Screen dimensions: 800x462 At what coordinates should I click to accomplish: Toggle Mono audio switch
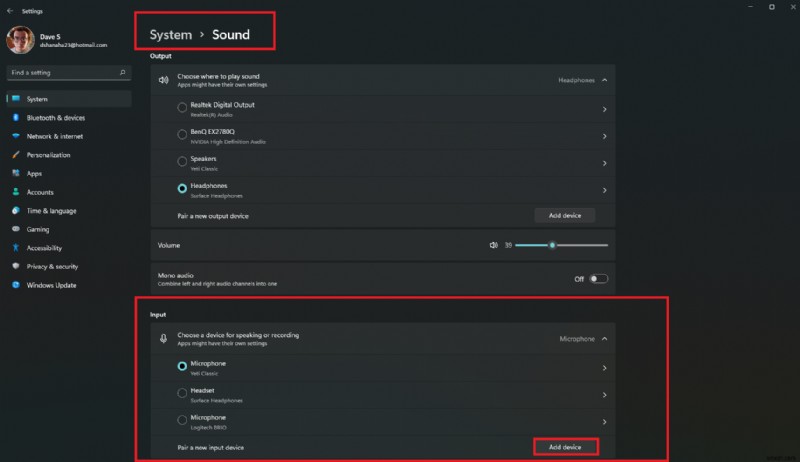coord(598,279)
